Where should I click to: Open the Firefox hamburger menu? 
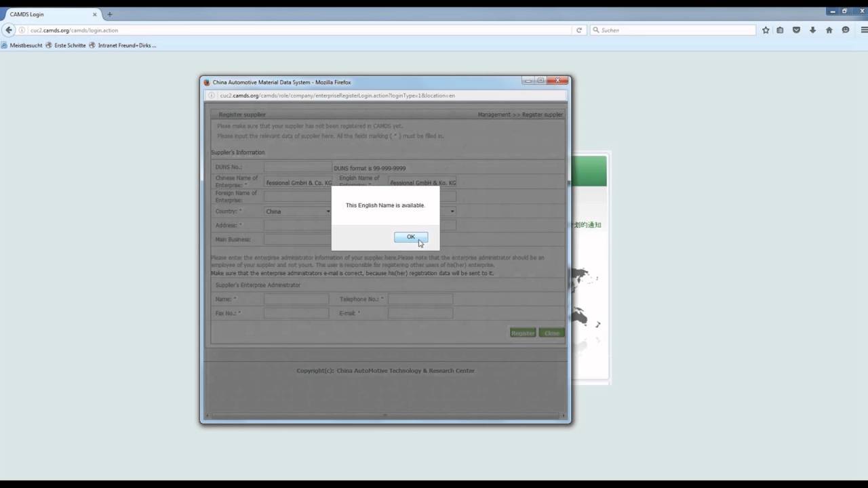pos(864,30)
